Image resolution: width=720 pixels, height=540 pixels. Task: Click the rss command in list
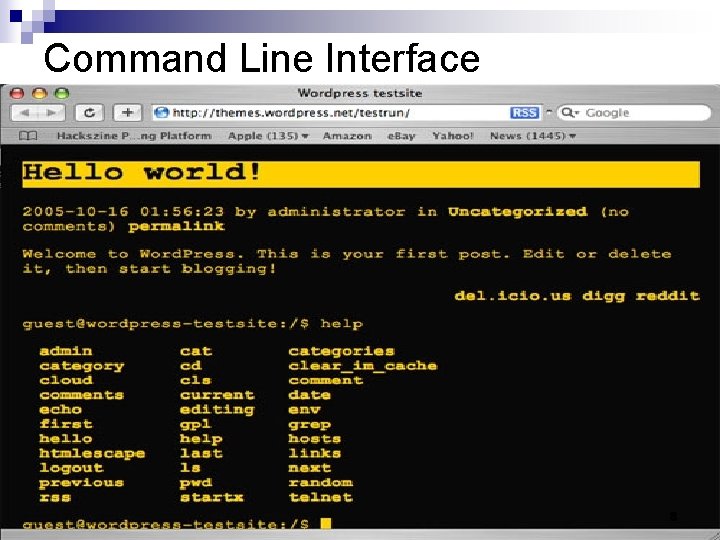(x=55, y=497)
